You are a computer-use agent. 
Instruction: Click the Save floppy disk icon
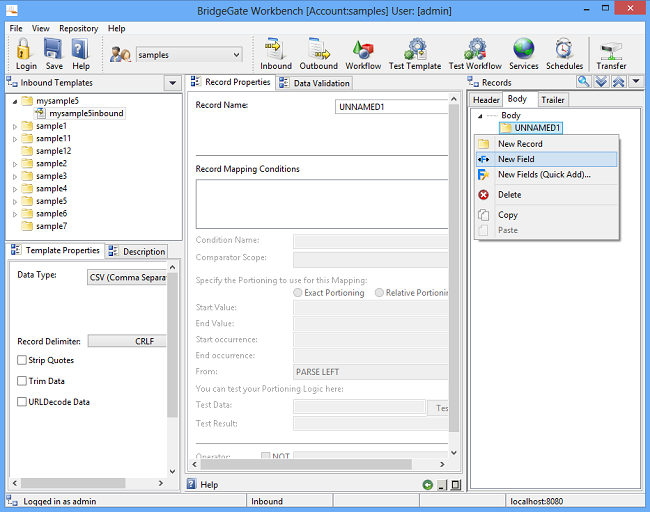tap(53, 49)
